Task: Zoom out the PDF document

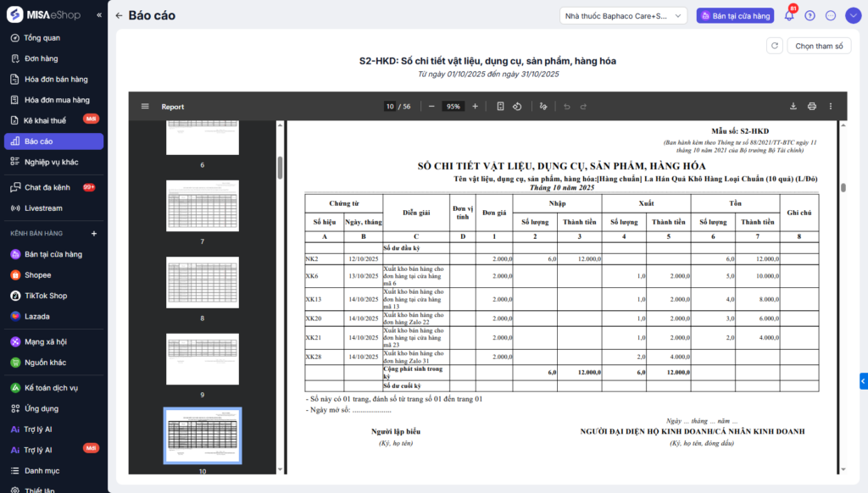Action: 431,106
